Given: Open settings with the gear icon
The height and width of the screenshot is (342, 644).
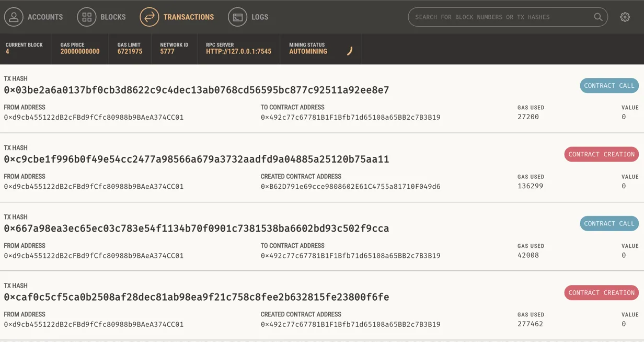Looking at the screenshot, I should (625, 17).
